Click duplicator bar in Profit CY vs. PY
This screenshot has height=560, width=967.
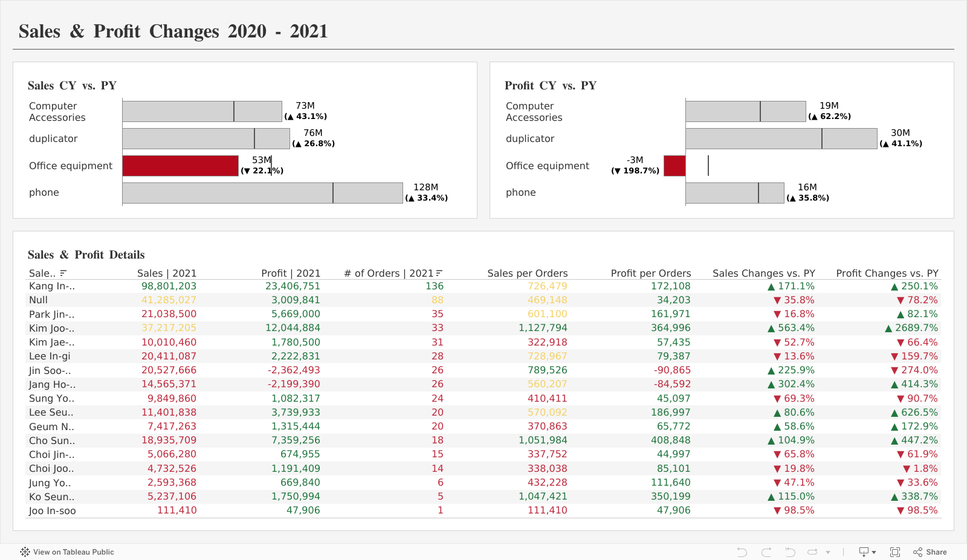781,139
